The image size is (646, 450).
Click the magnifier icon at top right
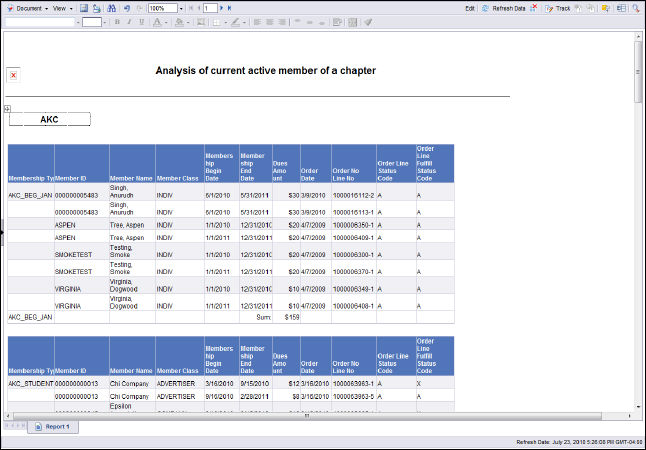click(633, 7)
